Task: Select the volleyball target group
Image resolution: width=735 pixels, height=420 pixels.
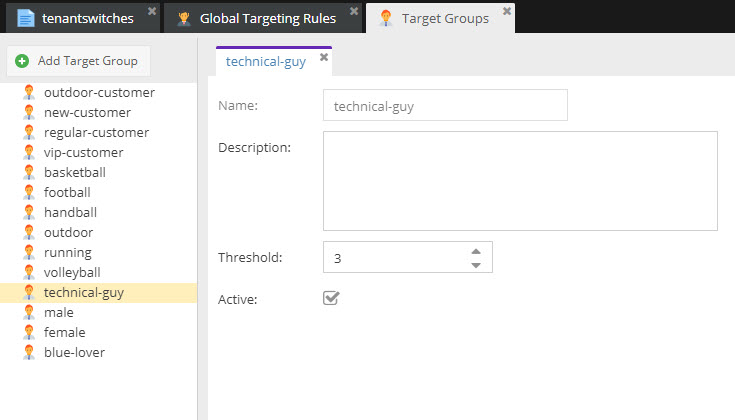Action: [x=72, y=272]
